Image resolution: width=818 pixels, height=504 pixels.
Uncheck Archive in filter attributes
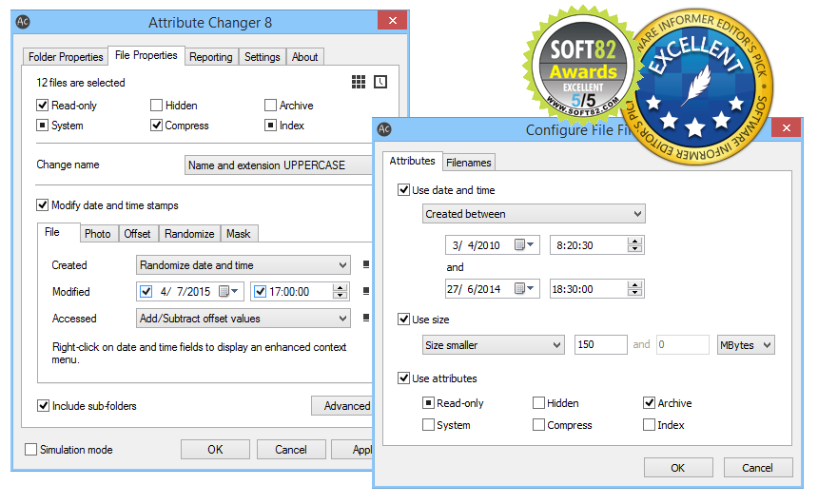pos(649,403)
